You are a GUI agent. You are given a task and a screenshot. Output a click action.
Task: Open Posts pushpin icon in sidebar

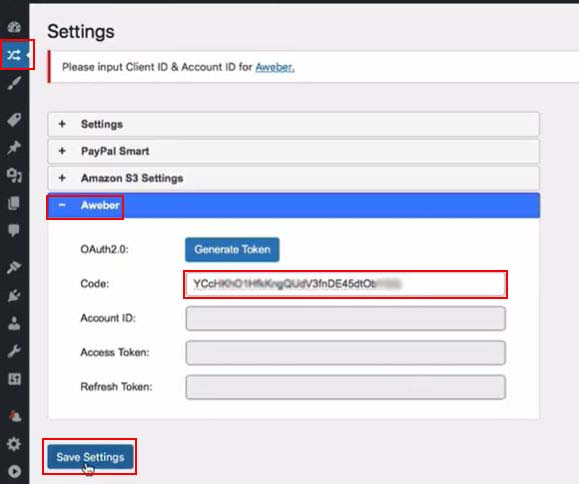(x=14, y=148)
